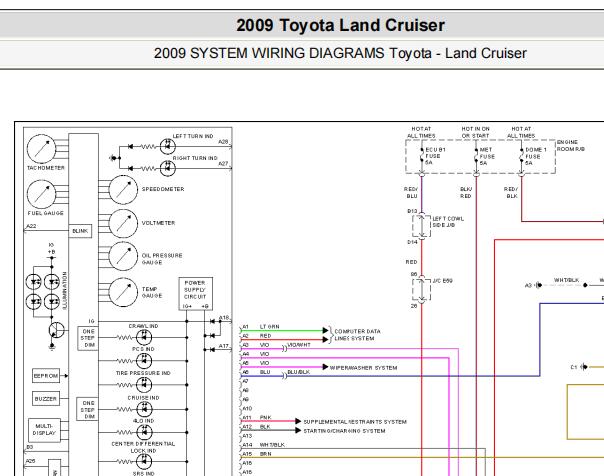
Task: Click the 'DOME 1 FUSE 5A' text
Action: click(535, 156)
